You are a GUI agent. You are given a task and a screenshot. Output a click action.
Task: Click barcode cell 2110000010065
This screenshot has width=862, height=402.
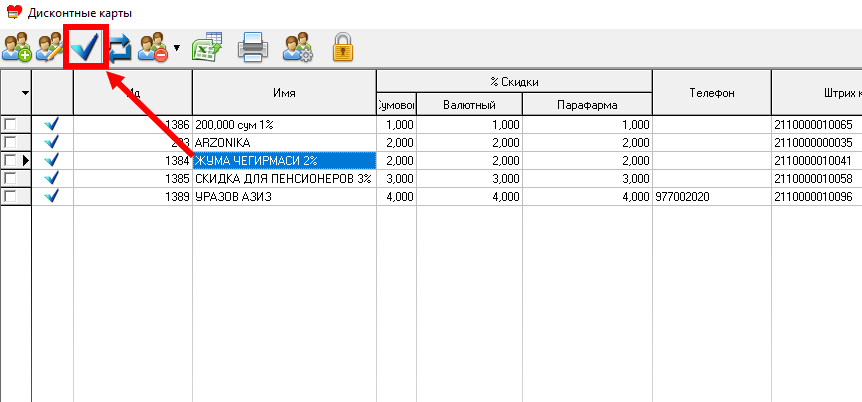coord(816,125)
